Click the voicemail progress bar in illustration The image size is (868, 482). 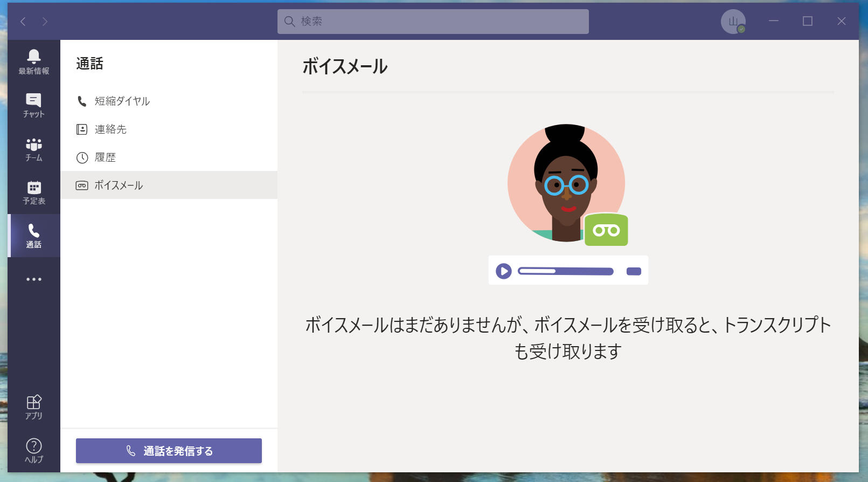point(566,271)
